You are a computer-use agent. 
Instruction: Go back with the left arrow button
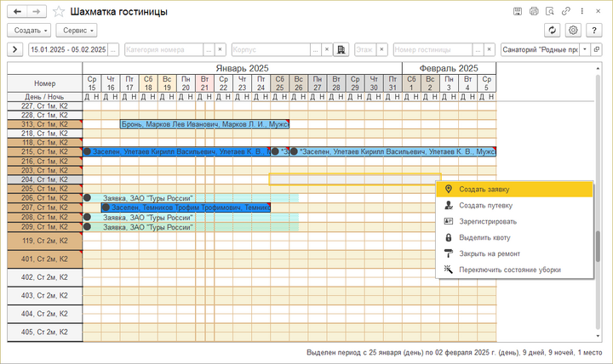17,11
